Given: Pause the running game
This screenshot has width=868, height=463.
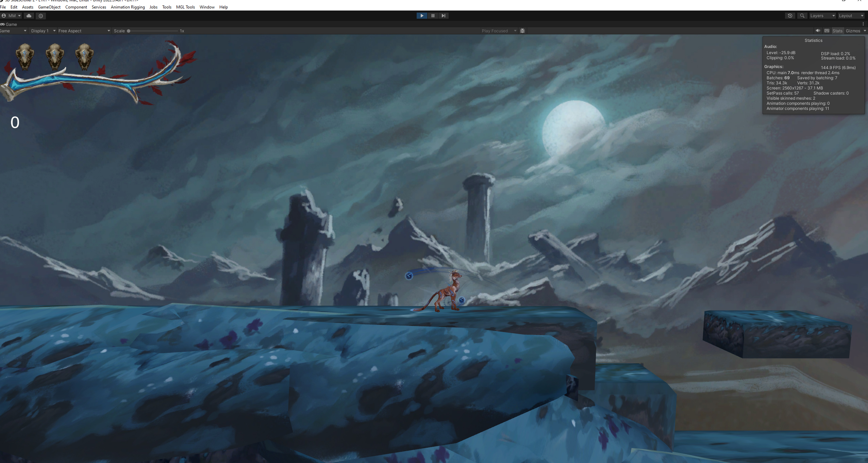Looking at the screenshot, I should (x=433, y=16).
